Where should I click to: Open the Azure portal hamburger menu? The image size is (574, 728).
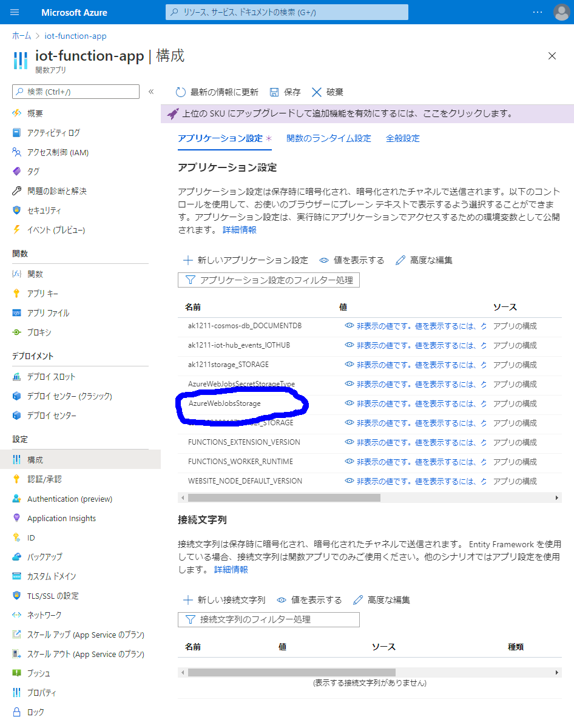pyautogui.click(x=15, y=12)
